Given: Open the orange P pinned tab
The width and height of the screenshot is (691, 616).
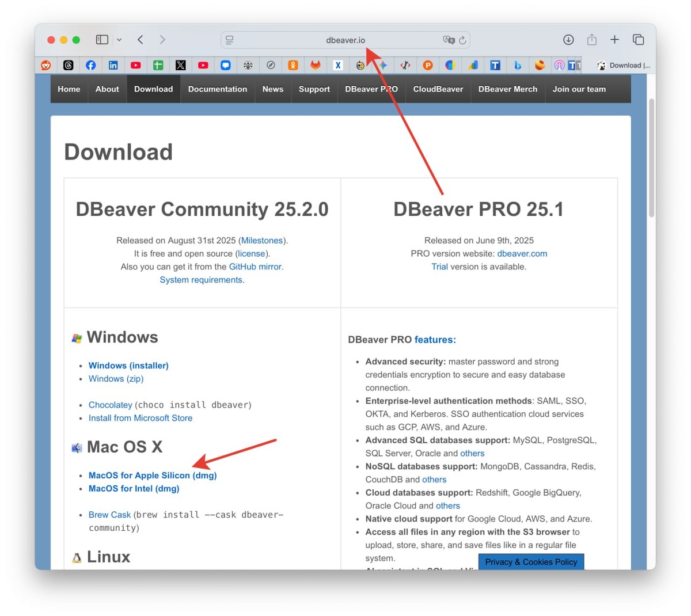Looking at the screenshot, I should click(428, 65).
